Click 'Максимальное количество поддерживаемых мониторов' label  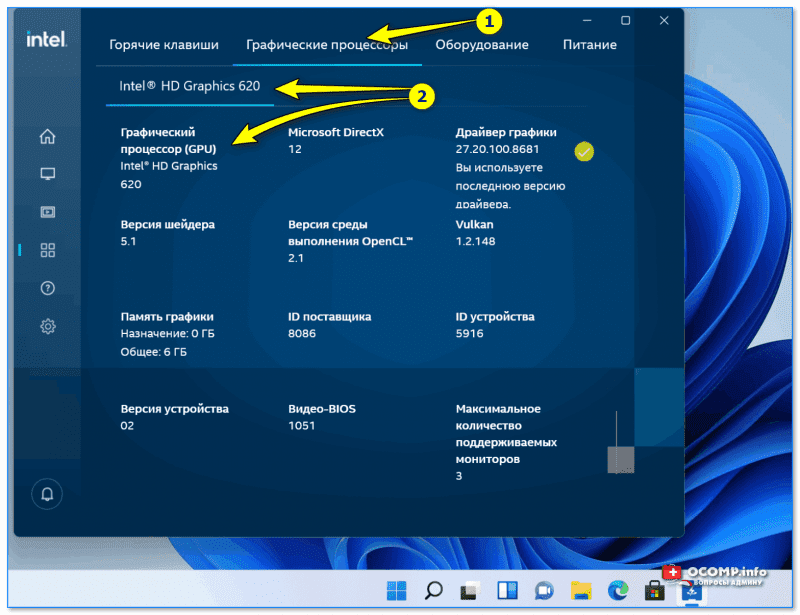tap(506, 434)
